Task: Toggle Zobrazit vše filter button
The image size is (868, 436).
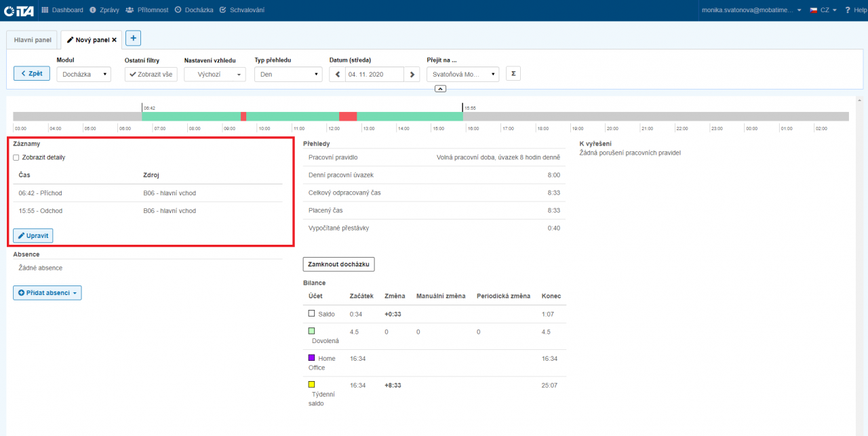Action: click(151, 74)
